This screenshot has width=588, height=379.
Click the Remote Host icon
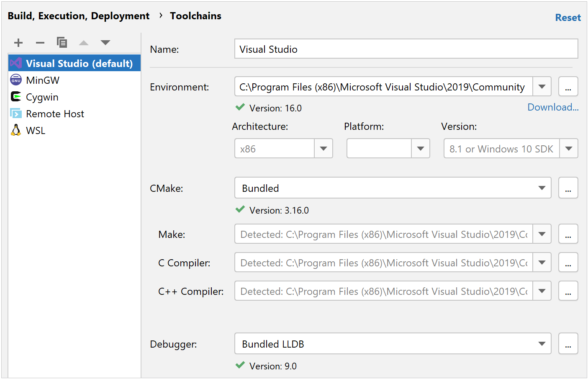click(x=16, y=113)
